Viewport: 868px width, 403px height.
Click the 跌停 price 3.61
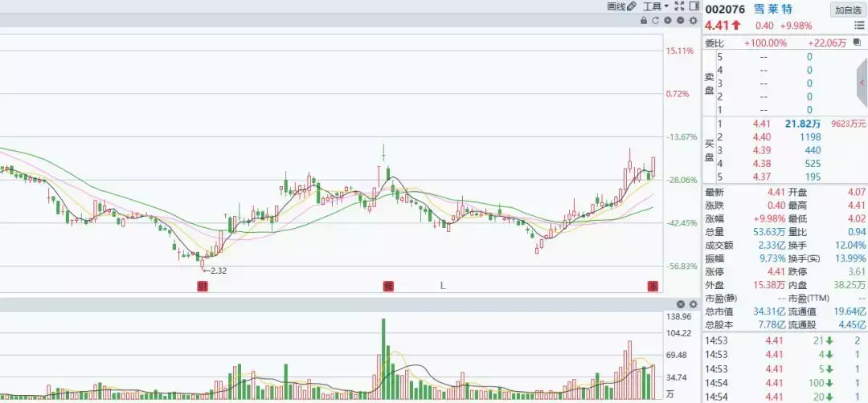(x=856, y=272)
